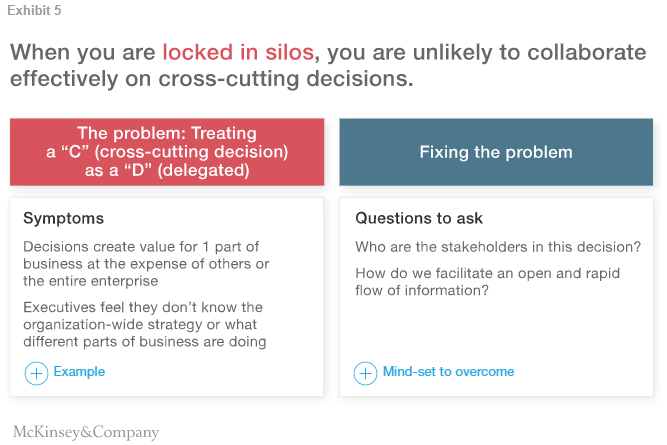Open the Example link
667x445 pixels.
79,372
